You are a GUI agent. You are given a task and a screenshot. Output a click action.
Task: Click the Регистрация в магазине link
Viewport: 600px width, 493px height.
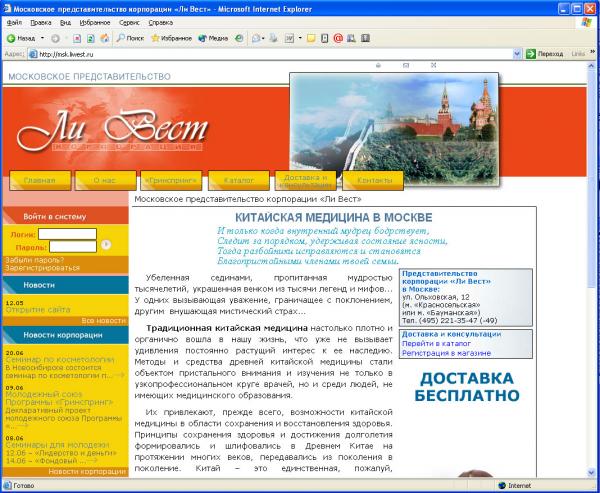point(446,353)
